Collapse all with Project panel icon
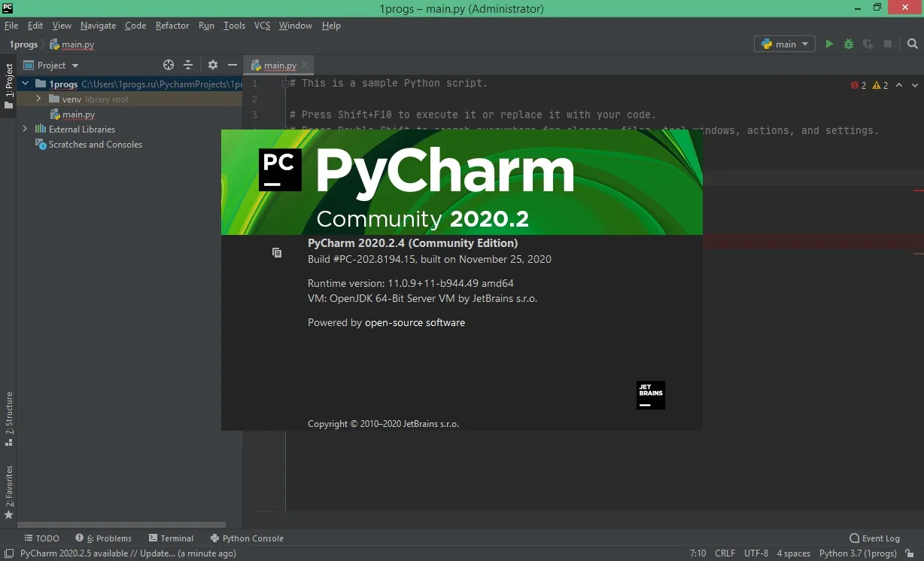This screenshot has height=561, width=924. click(188, 66)
